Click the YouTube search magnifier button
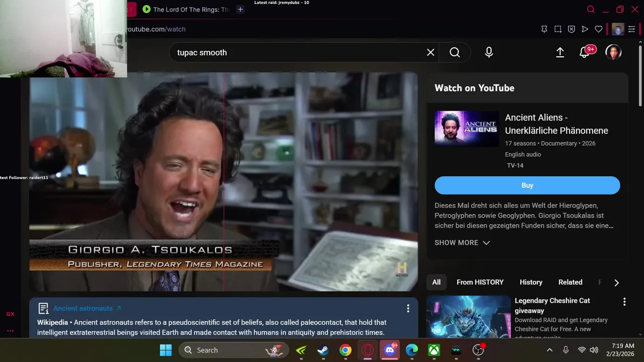644x362 pixels. [x=455, y=52]
